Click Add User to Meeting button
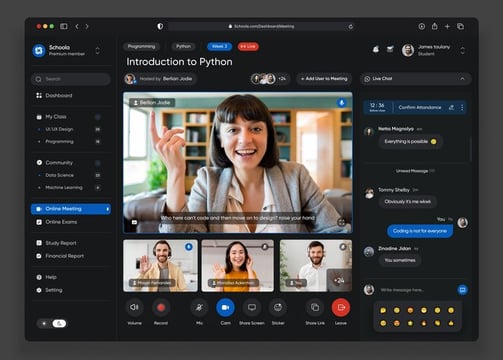This screenshot has height=360, width=503. [324, 79]
